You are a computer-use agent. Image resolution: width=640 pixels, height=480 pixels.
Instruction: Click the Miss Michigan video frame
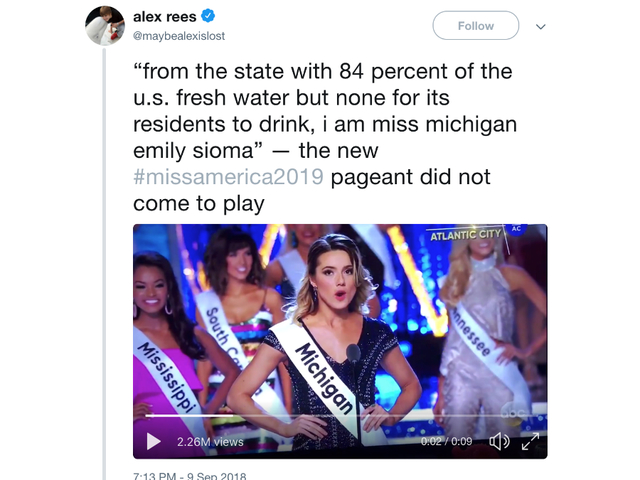pyautogui.click(x=340, y=320)
